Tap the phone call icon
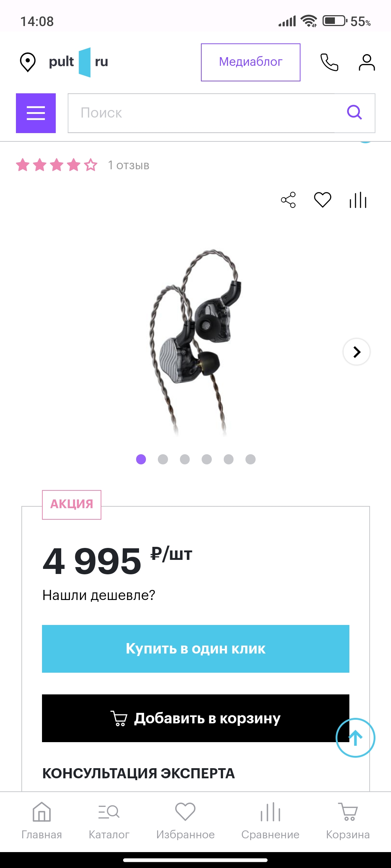391x868 pixels. 329,62
